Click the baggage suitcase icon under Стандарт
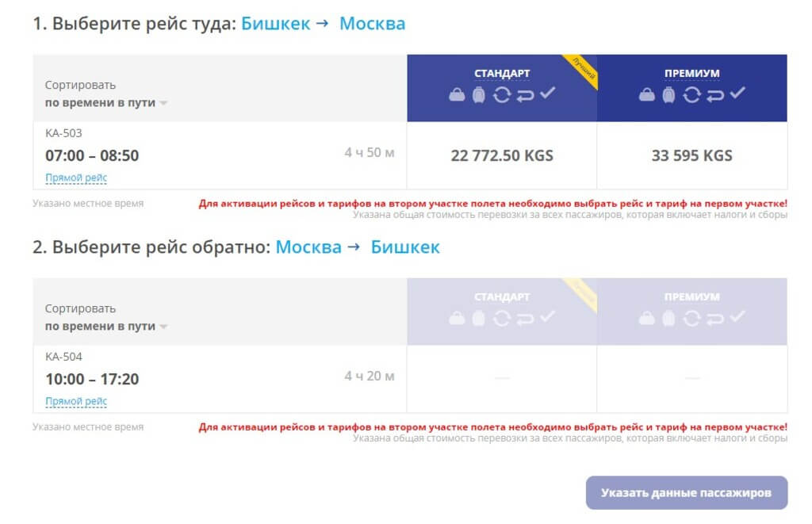Viewport: 812px width, 524px height. [x=478, y=95]
